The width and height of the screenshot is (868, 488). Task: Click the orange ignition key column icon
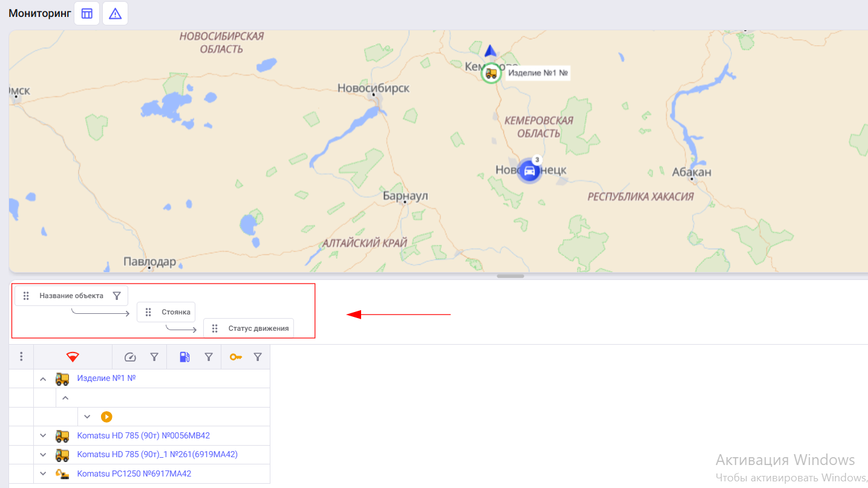pos(236,357)
